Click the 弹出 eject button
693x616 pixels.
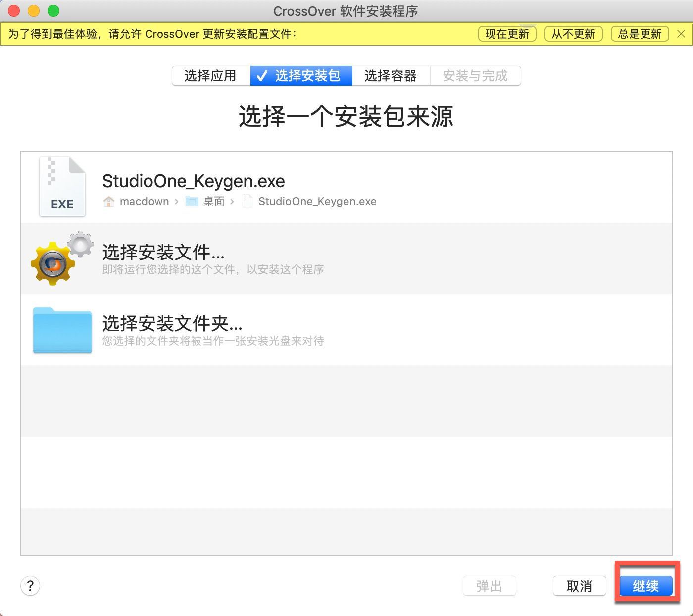489,586
